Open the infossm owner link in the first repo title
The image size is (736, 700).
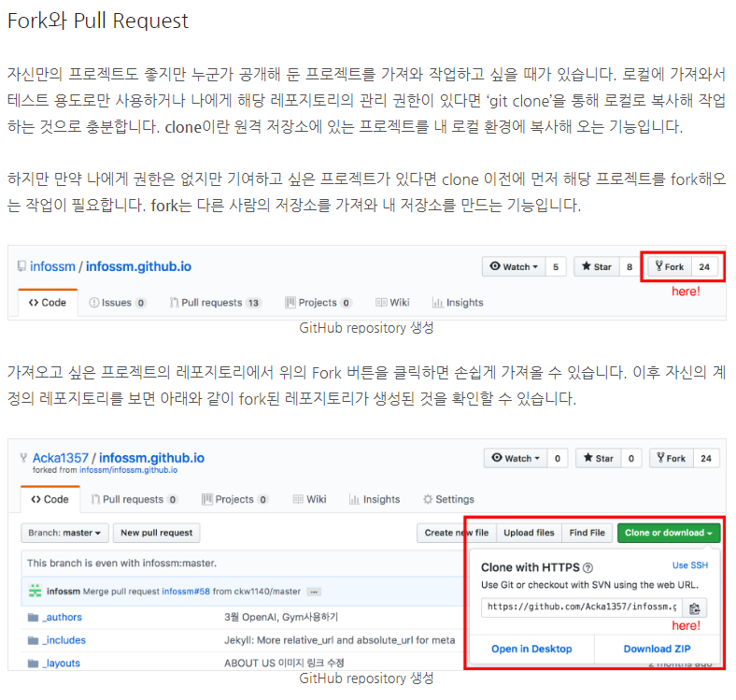coord(52,266)
